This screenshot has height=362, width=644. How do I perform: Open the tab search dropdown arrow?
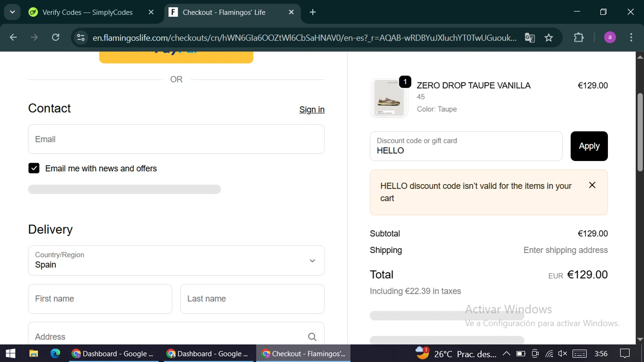tap(12, 12)
